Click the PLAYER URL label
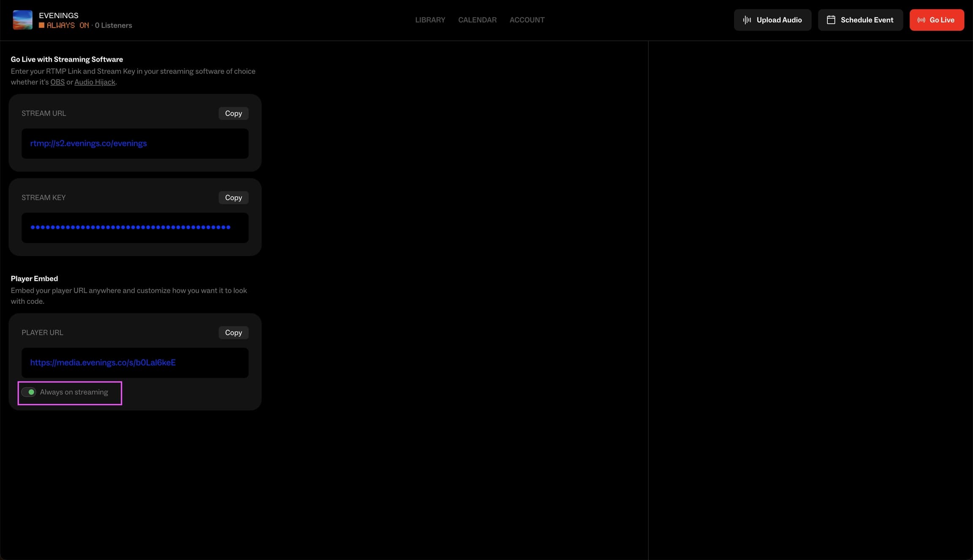The width and height of the screenshot is (973, 560). click(x=42, y=333)
